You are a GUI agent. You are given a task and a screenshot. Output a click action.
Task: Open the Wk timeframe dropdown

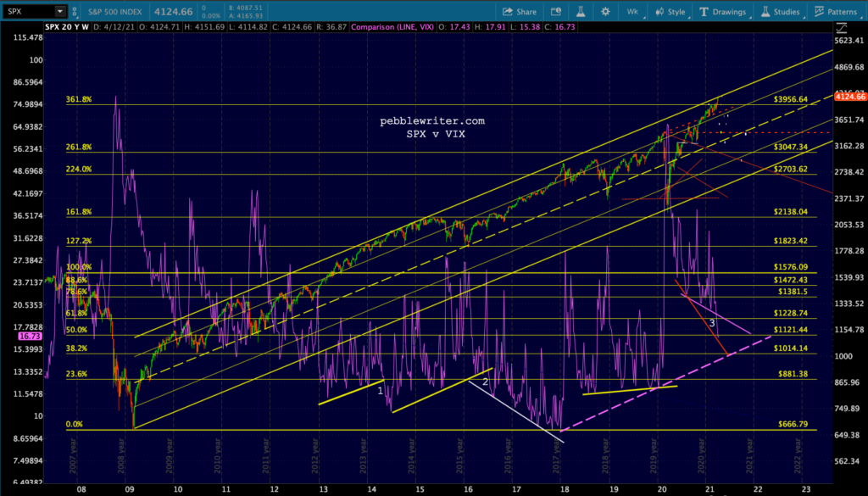click(x=633, y=12)
